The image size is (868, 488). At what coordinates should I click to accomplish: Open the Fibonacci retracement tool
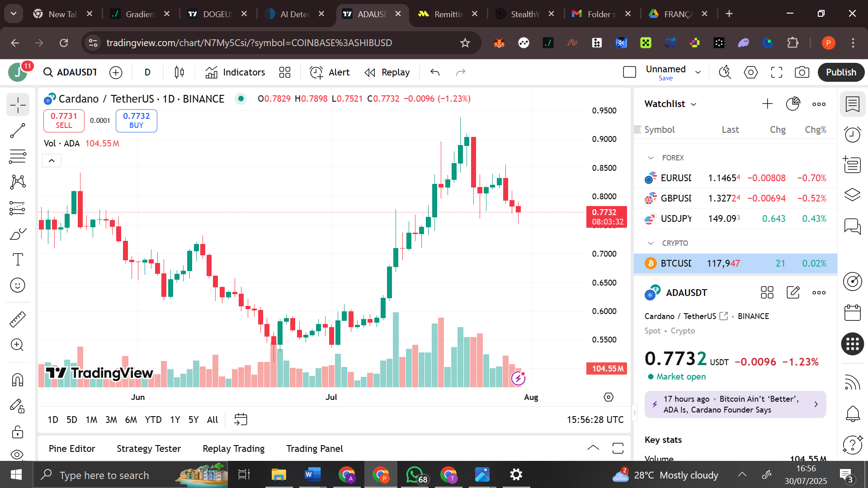[x=18, y=156]
